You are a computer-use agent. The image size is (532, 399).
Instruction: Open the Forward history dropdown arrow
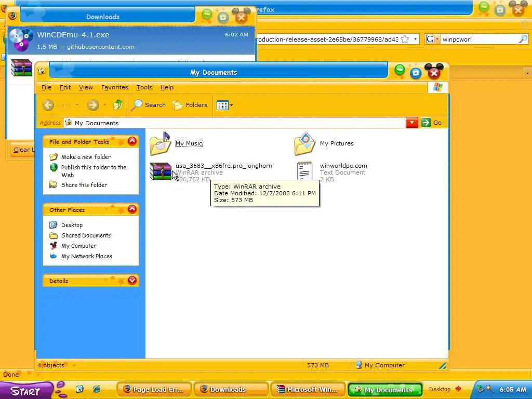(104, 105)
